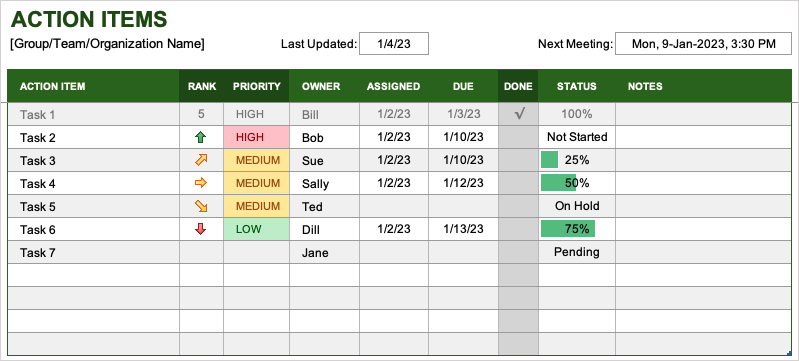799x361 pixels.
Task: Click the PRIORITY column header
Action: [x=256, y=86]
